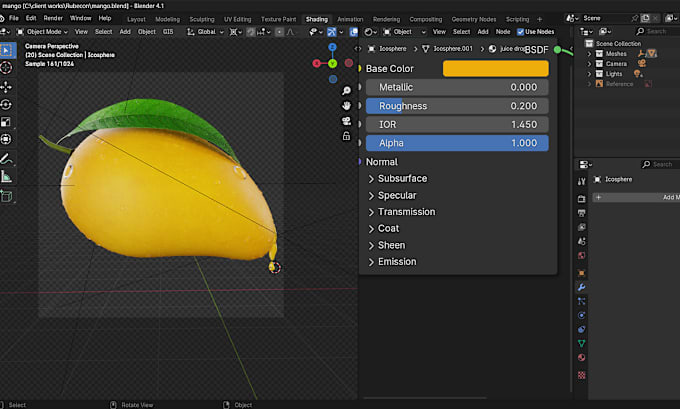Click the Base Color yellow swatch
This screenshot has height=409, width=680.
[x=496, y=69]
